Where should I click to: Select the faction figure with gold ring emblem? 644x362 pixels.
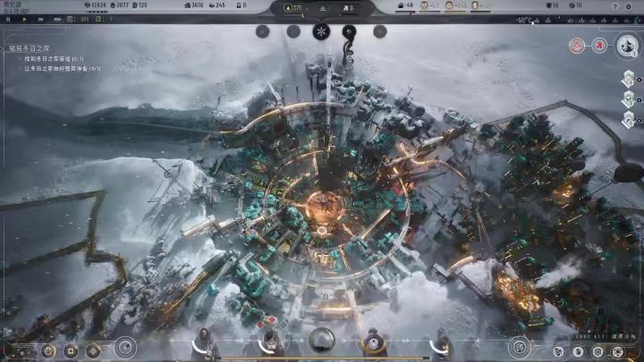tap(373, 342)
